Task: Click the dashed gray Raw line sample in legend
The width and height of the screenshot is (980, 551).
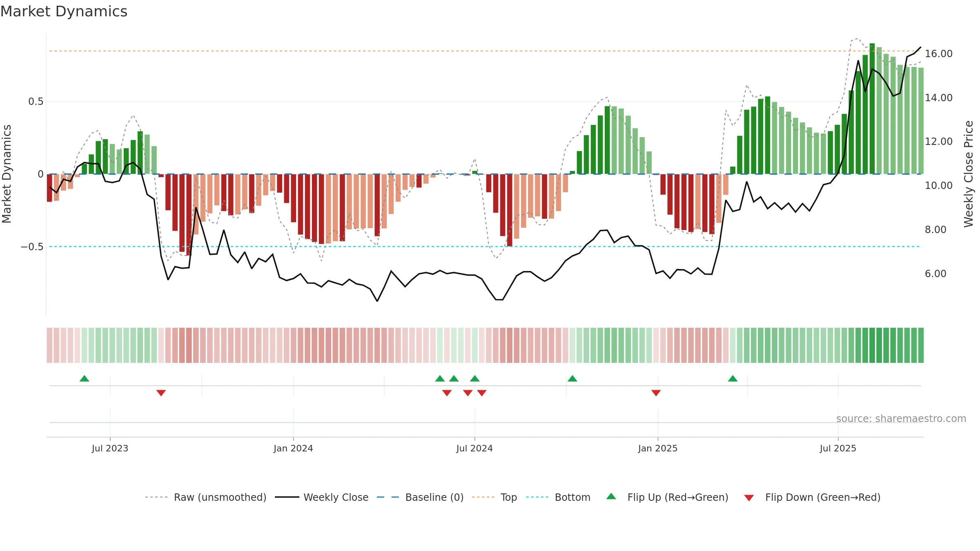Action: [156, 497]
